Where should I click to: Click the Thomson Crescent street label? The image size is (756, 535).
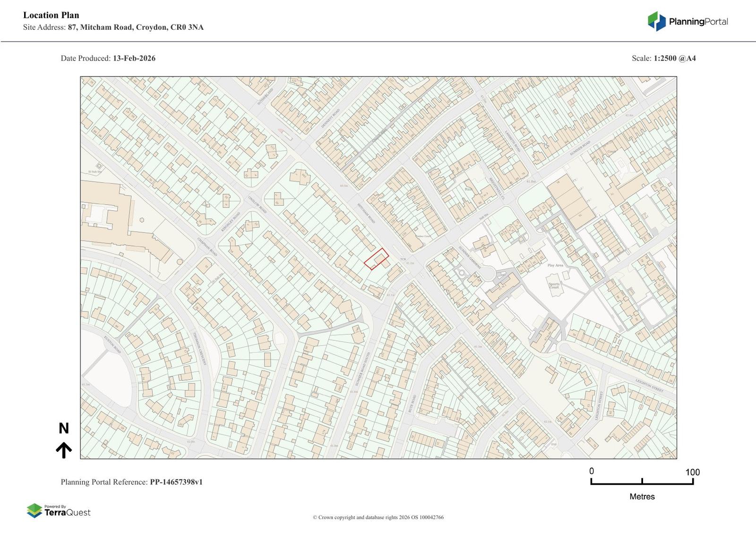(x=199, y=349)
